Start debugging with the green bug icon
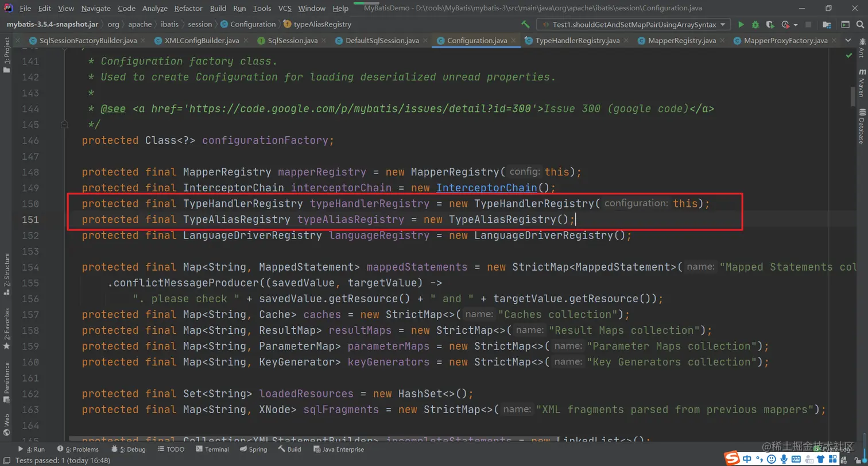 [x=755, y=25]
